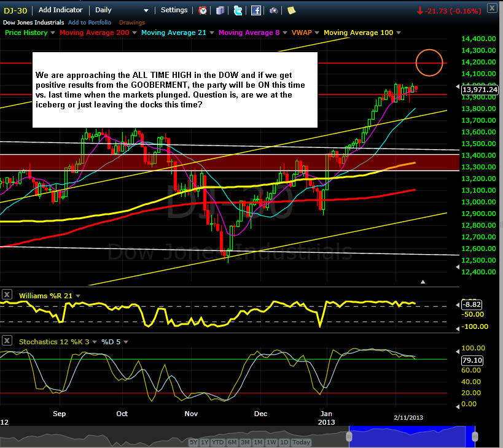The height and width of the screenshot is (448, 503).
Task: Expand VWAP options arrow
Action: pyautogui.click(x=317, y=33)
